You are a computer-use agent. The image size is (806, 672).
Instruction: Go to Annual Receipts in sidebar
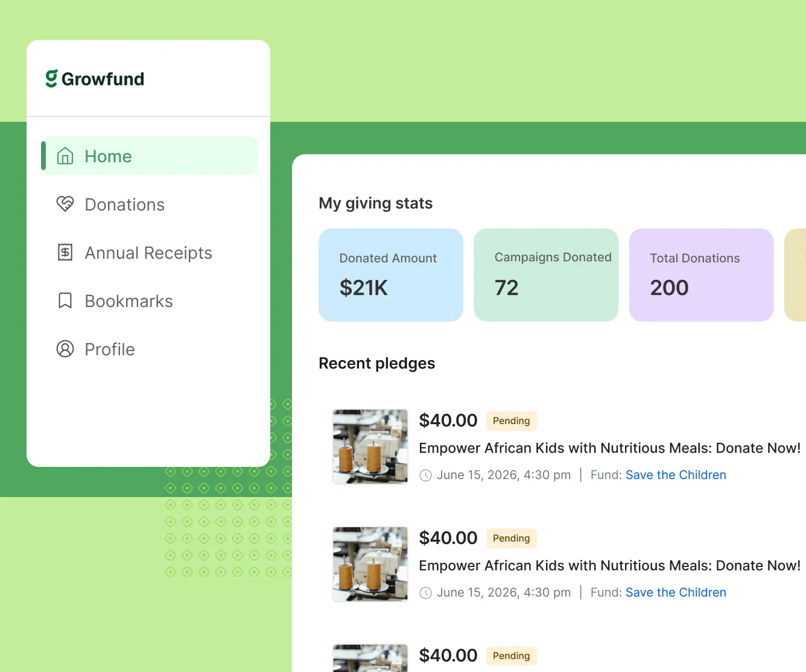tap(148, 253)
